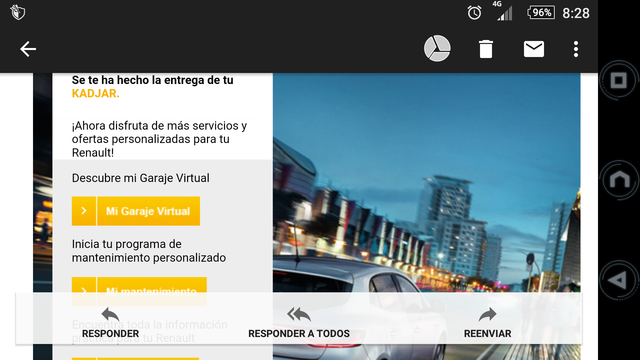Tap the orange KADJAR text
Viewport: 640px width, 360px height.
tap(96, 93)
